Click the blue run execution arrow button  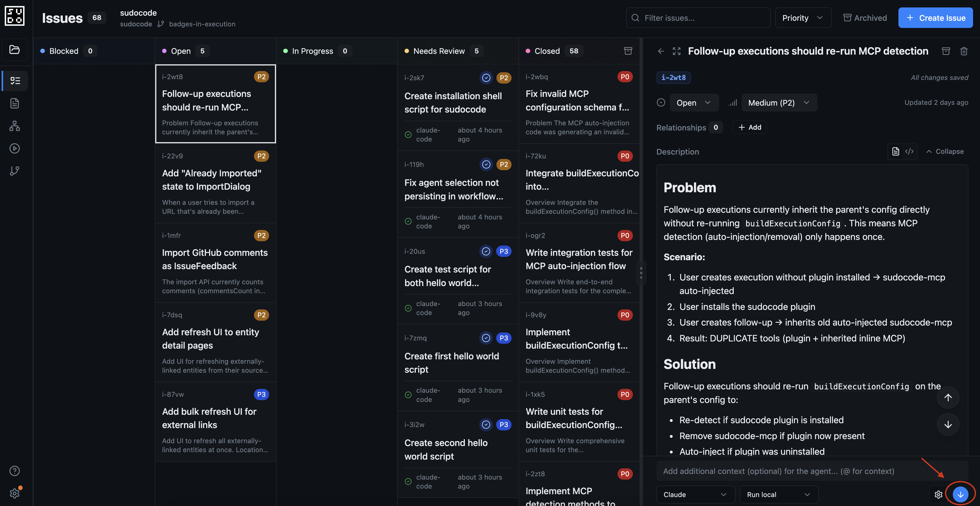[960, 494]
